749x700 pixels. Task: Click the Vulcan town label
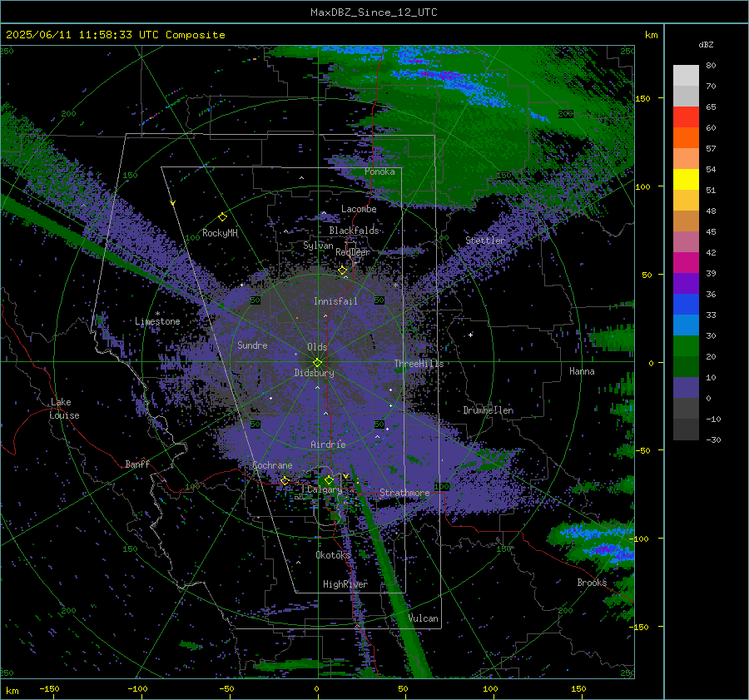pos(424,618)
